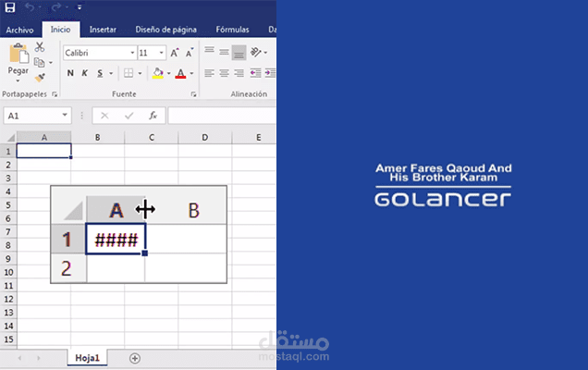Click the text Orientation icon
The width and height of the screenshot is (588, 370).
pos(256,52)
